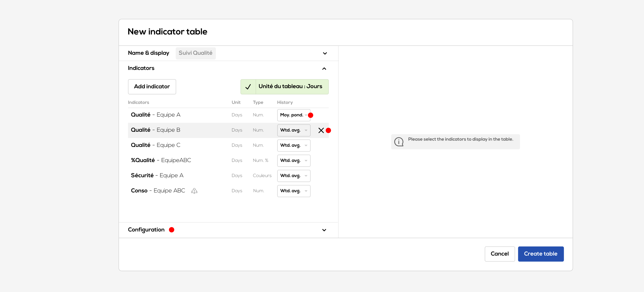Viewport: 644px width, 292px height.
Task: Select the Qualité - Equipe A indicator row
Action: tap(175, 115)
